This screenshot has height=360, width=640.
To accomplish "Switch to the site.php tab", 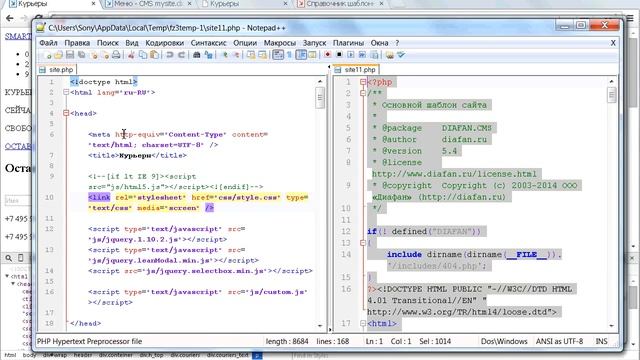I will click(x=56, y=70).
